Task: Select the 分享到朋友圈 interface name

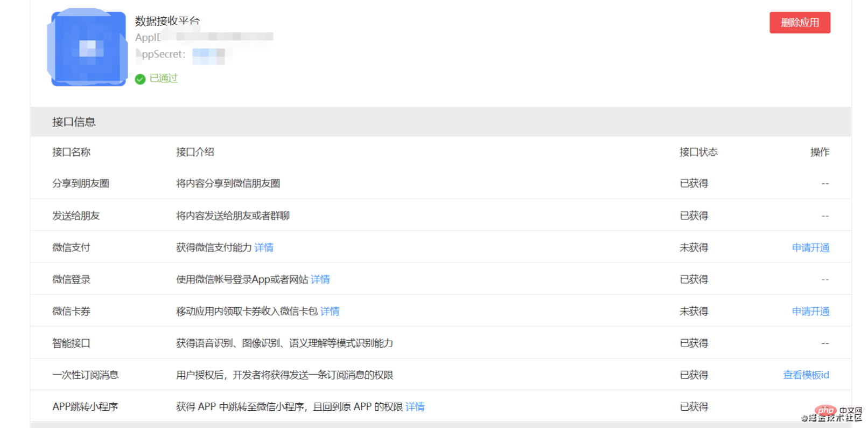Action: 81,183
